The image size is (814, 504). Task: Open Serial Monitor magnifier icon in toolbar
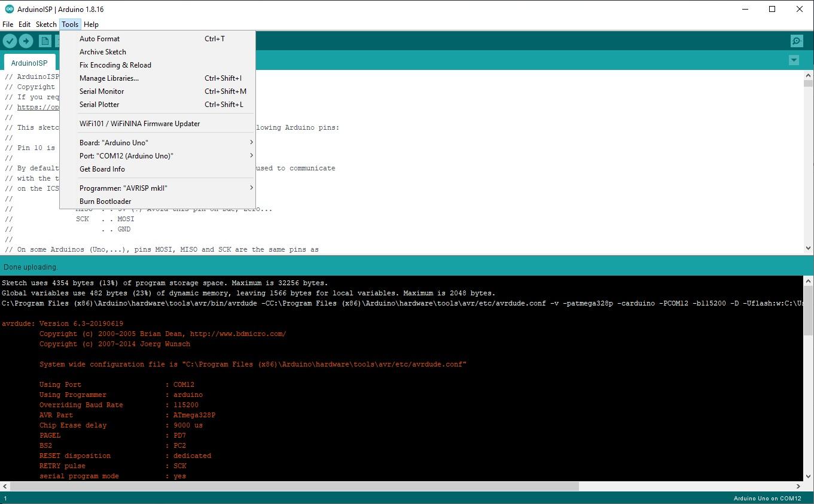click(797, 41)
